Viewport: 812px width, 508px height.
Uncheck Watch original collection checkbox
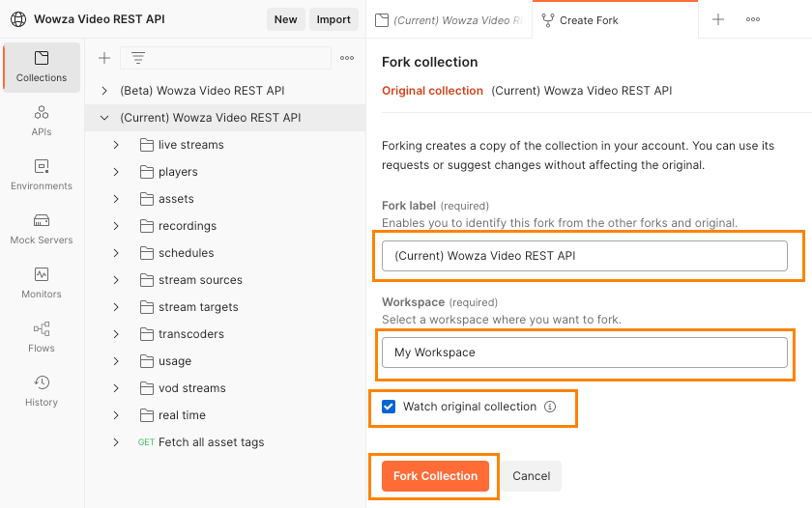[389, 407]
